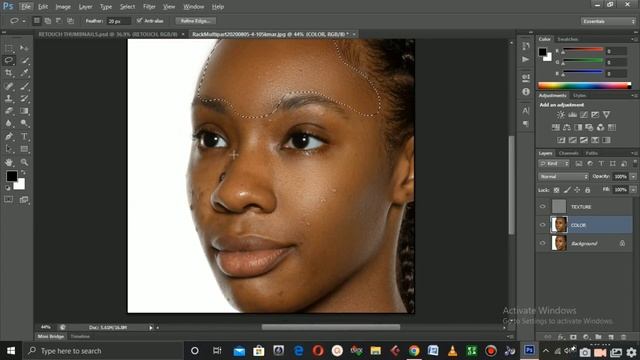
Task: Select the Gradient tool
Action: pyautogui.click(x=24, y=111)
